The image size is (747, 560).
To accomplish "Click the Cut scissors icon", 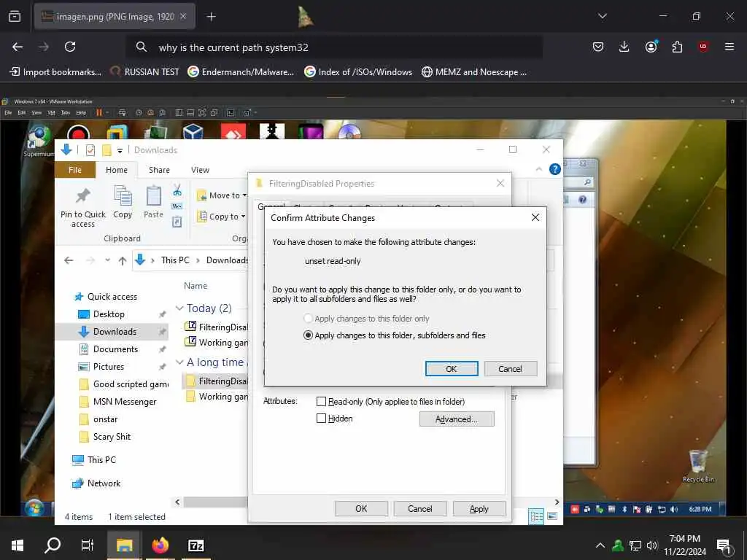I will (x=177, y=190).
